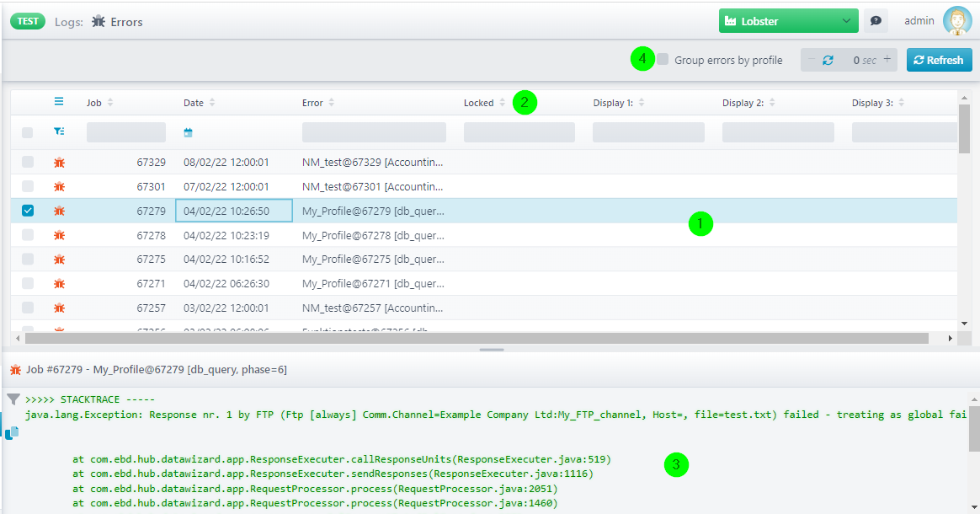Click the table vertical scrollbar thumb

pyautogui.click(x=964, y=129)
